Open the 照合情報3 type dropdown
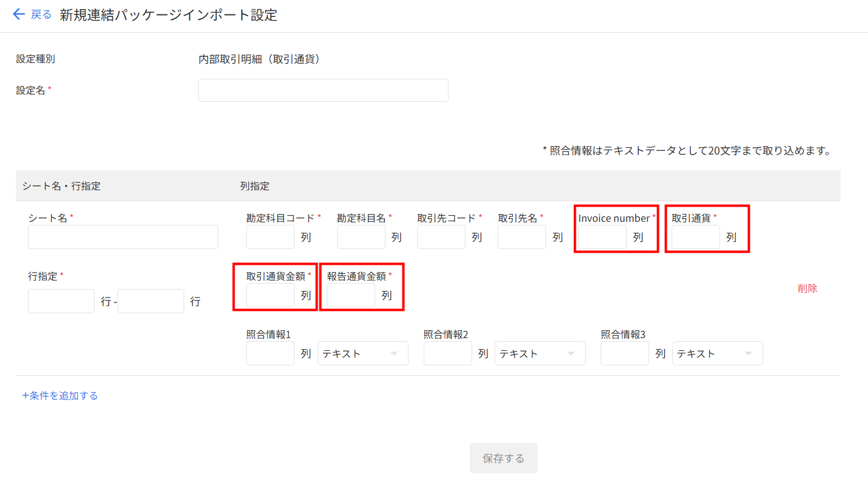868x489 pixels. (x=717, y=353)
